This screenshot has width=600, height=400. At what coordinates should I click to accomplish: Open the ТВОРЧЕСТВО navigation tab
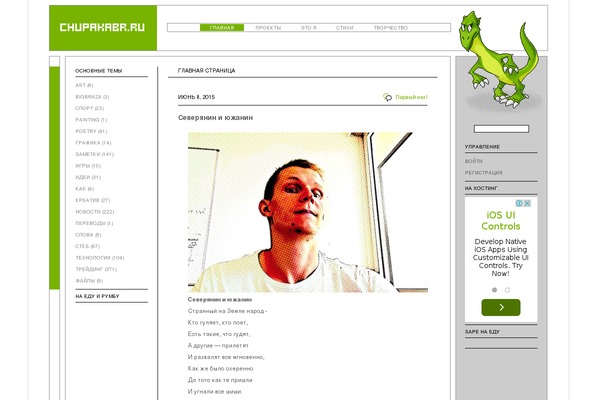[391, 28]
